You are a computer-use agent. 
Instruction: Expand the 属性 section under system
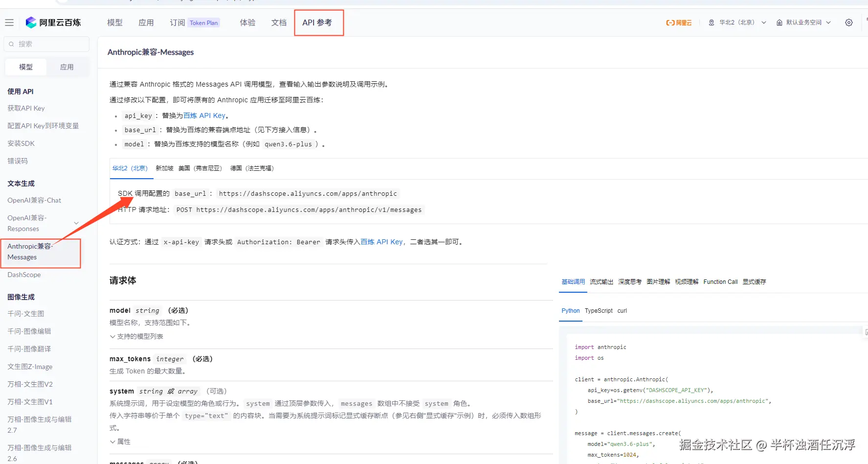point(120,441)
